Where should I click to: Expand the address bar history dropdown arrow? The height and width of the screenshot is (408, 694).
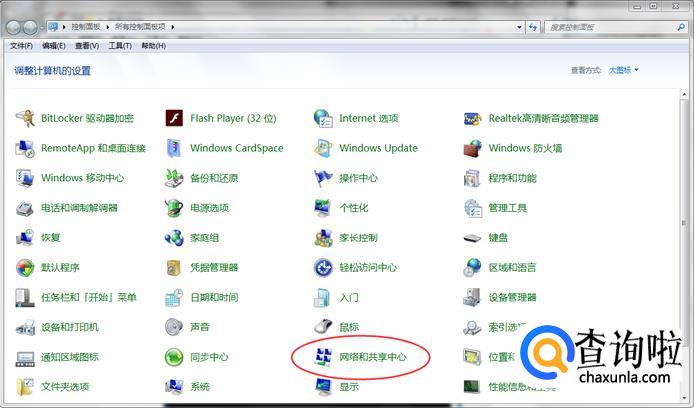(x=519, y=27)
